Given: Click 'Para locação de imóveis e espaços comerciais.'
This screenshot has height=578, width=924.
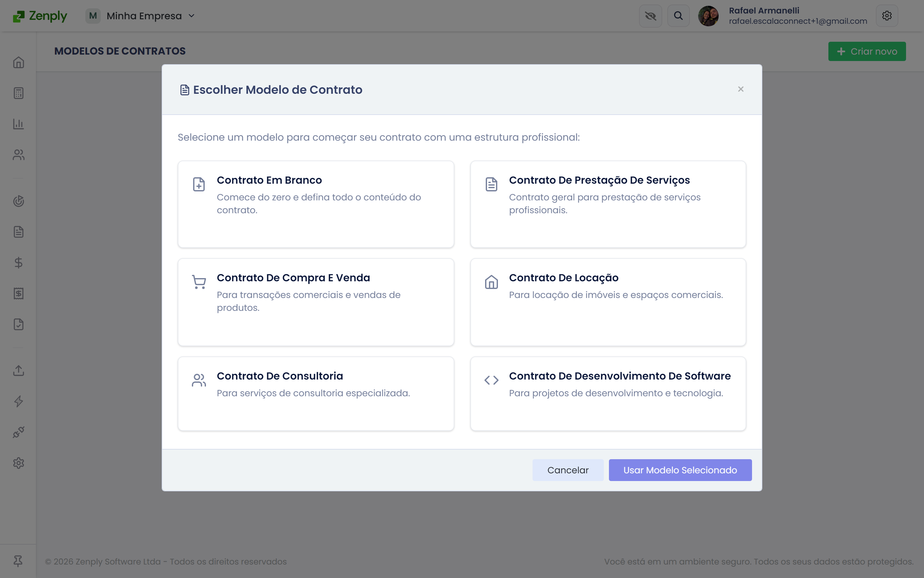Looking at the screenshot, I should pos(616,295).
